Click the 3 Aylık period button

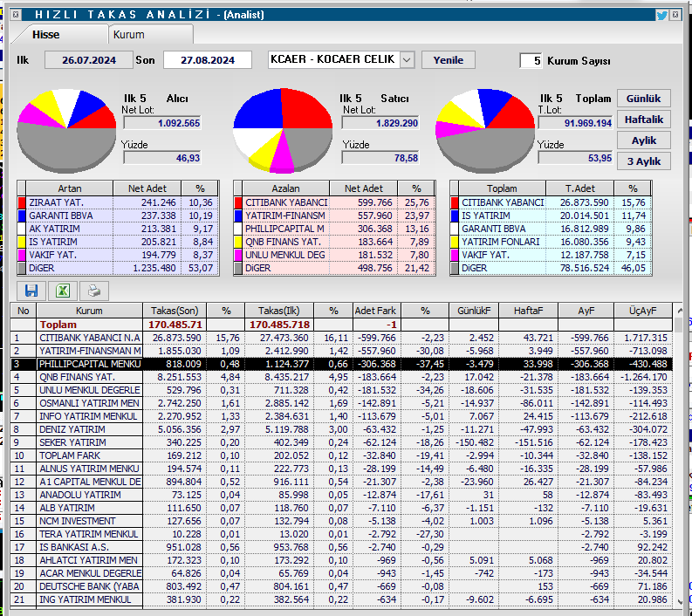pos(643,161)
